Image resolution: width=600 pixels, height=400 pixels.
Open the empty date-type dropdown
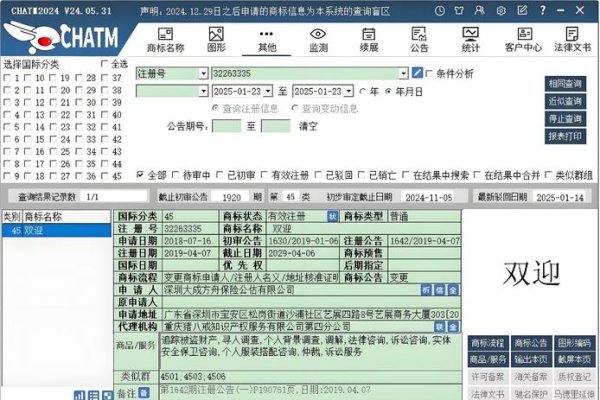[204, 91]
